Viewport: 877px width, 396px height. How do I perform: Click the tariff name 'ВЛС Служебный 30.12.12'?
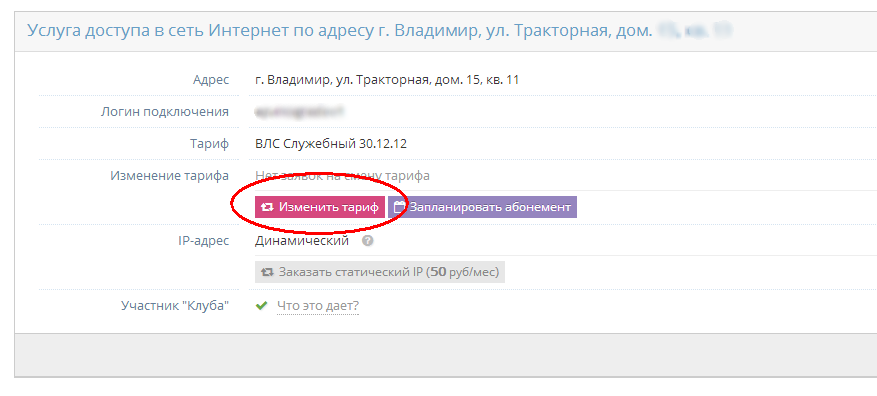point(331,144)
